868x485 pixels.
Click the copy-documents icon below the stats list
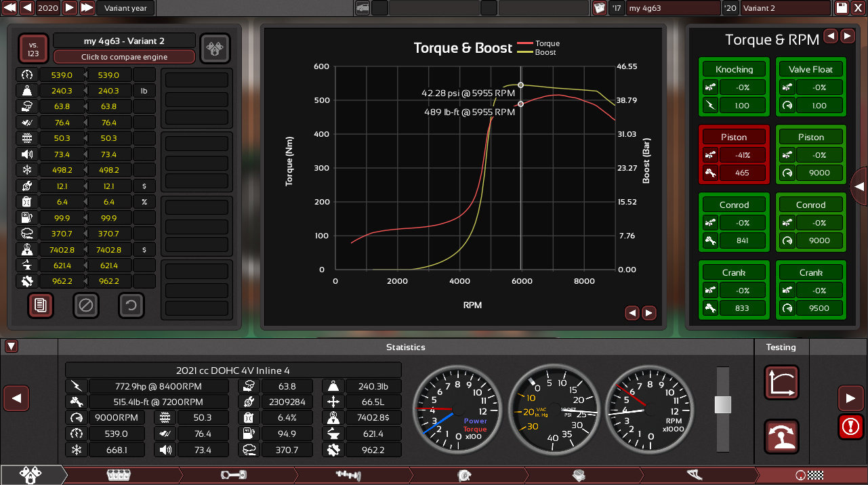(x=41, y=305)
